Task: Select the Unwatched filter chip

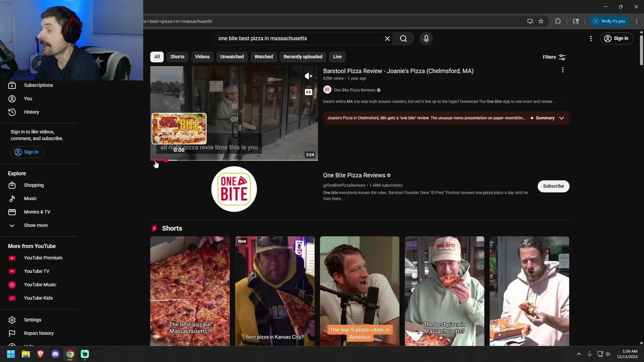Action: pos(232,57)
